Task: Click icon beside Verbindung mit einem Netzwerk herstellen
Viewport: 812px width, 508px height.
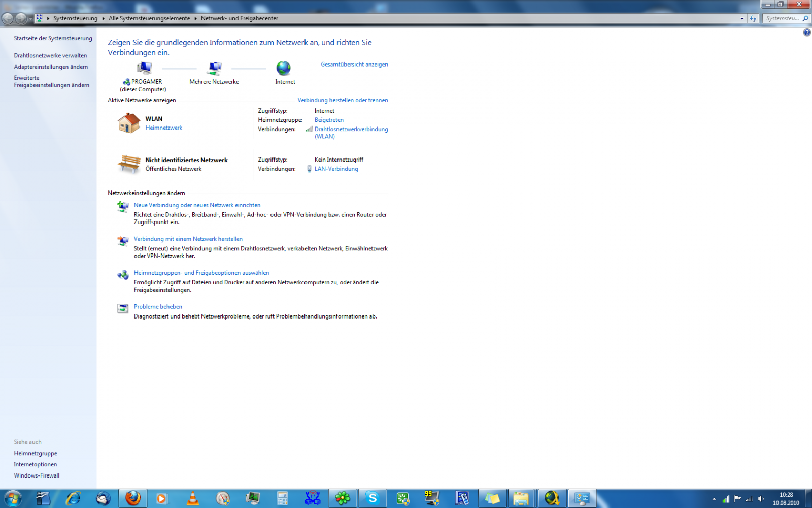Action: coord(123,240)
